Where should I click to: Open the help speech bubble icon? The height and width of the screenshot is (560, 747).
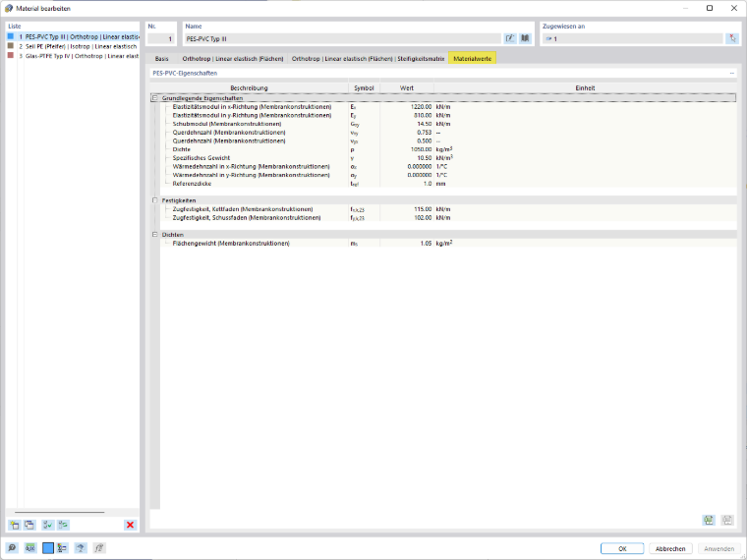pyautogui.click(x=12, y=548)
